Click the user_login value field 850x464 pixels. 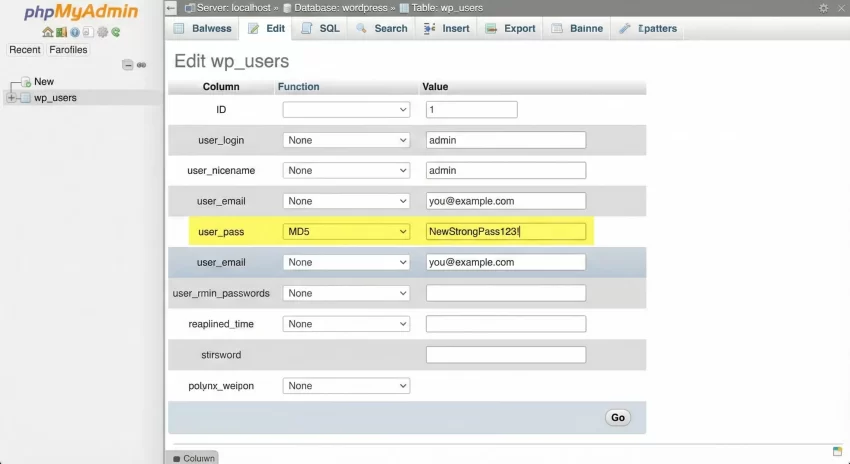506,140
